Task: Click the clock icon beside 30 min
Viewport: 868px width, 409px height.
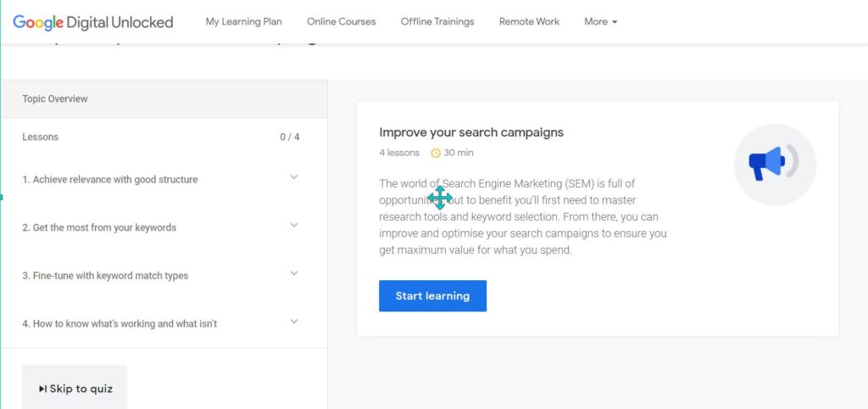Action: pyautogui.click(x=436, y=153)
